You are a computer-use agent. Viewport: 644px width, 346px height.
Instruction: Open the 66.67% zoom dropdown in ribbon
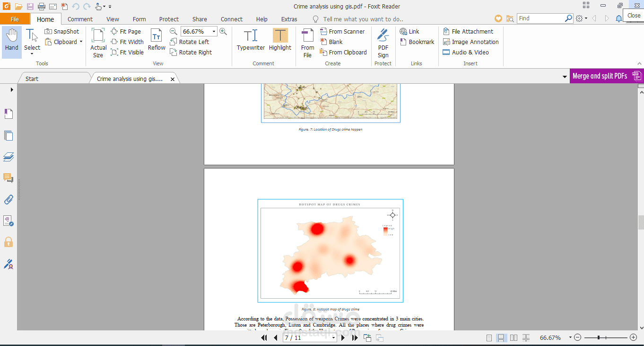point(214,32)
